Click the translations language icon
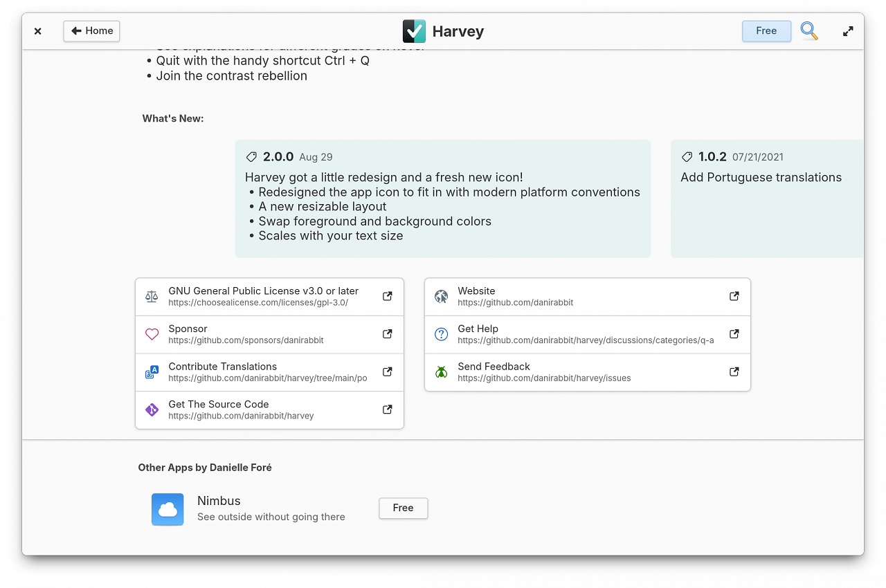The width and height of the screenshot is (886, 588). pos(152,372)
